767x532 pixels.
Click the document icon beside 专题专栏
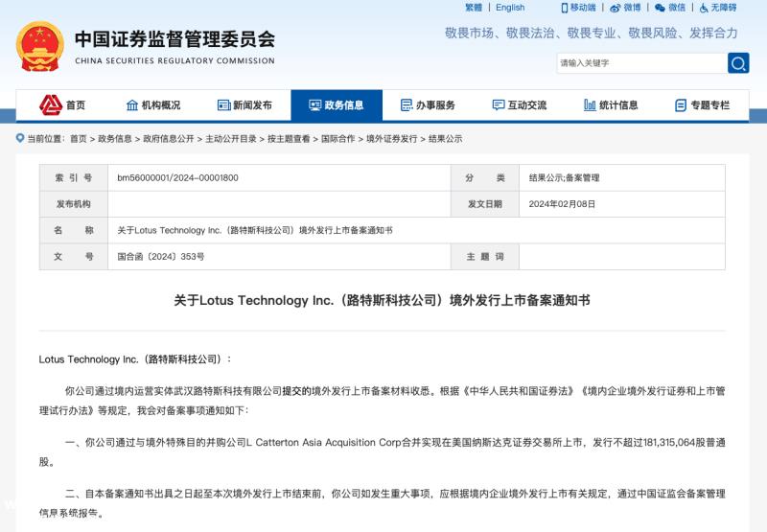coord(681,105)
